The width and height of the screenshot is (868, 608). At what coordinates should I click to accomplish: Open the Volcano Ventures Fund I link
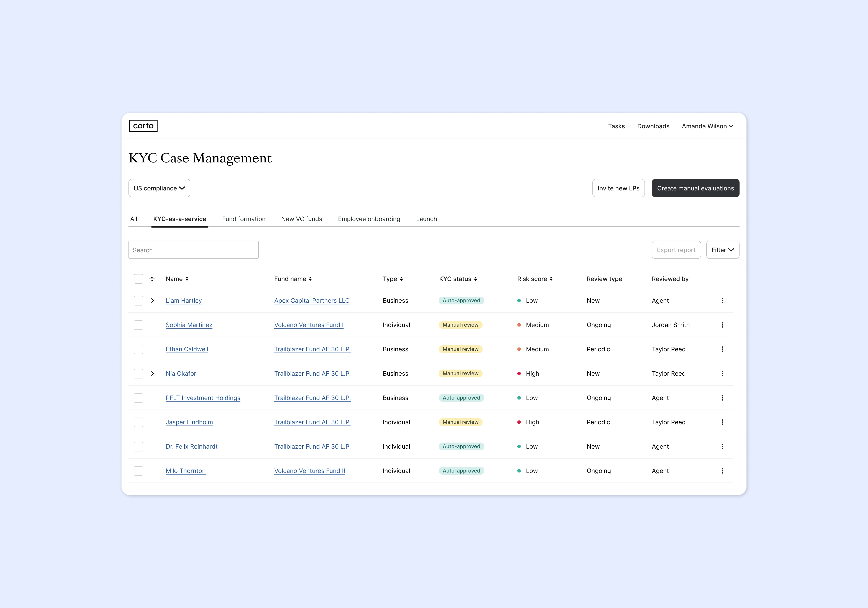pyautogui.click(x=309, y=325)
